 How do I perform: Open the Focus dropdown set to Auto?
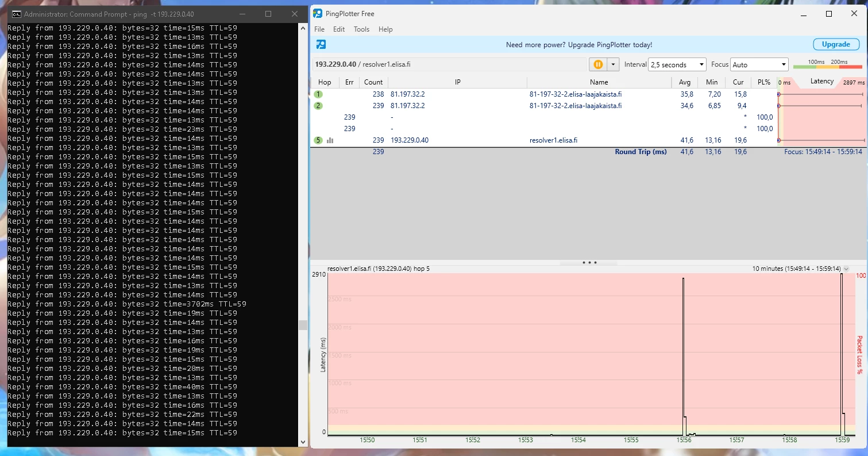click(x=759, y=65)
